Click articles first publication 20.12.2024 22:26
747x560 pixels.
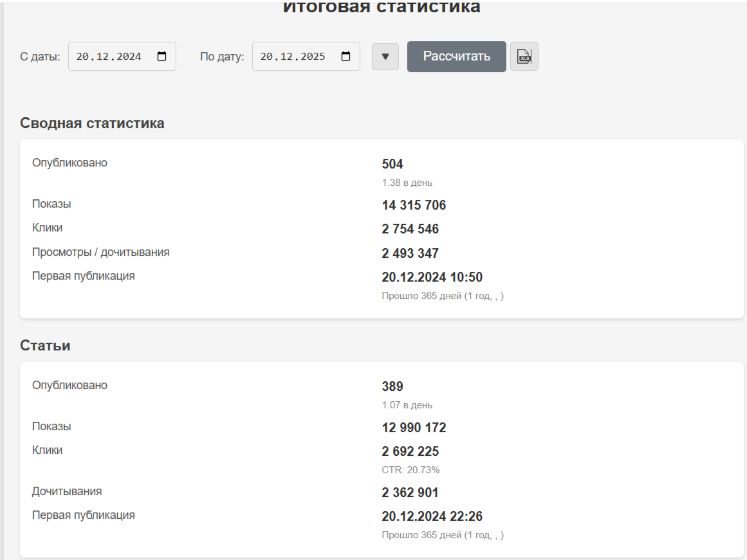(x=432, y=516)
